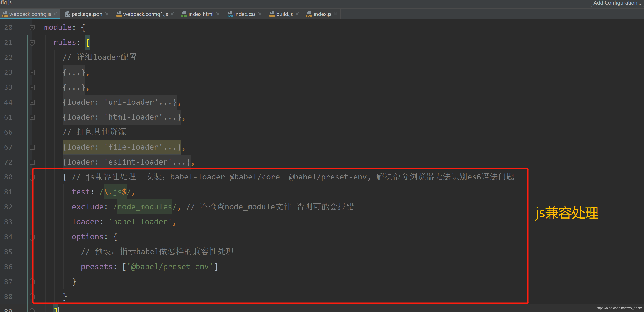The width and height of the screenshot is (644, 312).
Task: Click the CSS file icon on index.css tab
Action: point(230,15)
